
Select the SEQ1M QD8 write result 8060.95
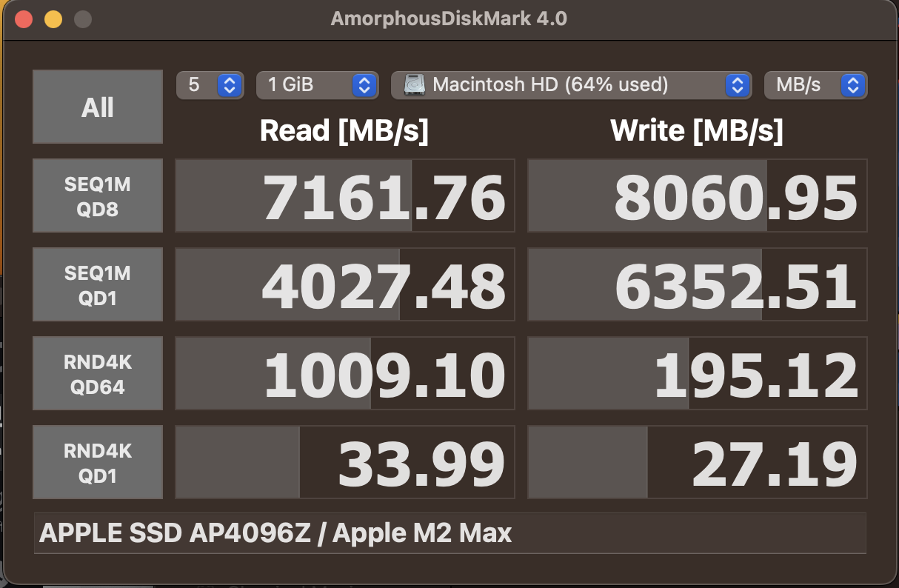697,195
